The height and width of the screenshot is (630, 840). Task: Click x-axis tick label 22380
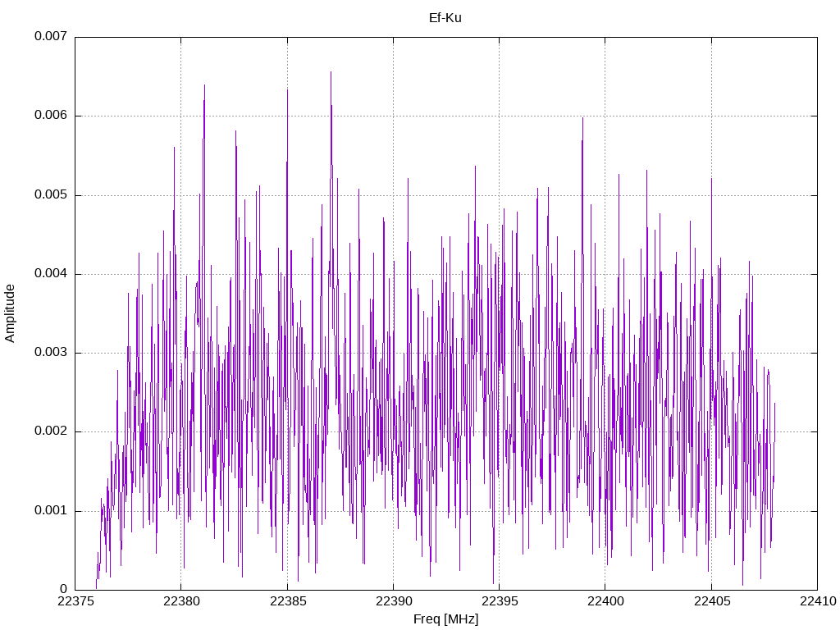(181, 601)
